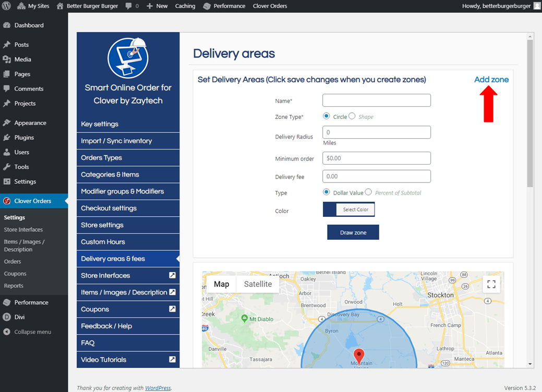This screenshot has height=392, width=542.
Task: Select the Circle zone type radio
Action: (327, 116)
